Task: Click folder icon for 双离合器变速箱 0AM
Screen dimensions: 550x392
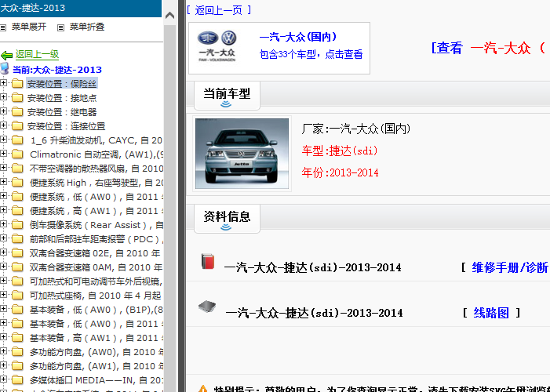Action: (17, 267)
